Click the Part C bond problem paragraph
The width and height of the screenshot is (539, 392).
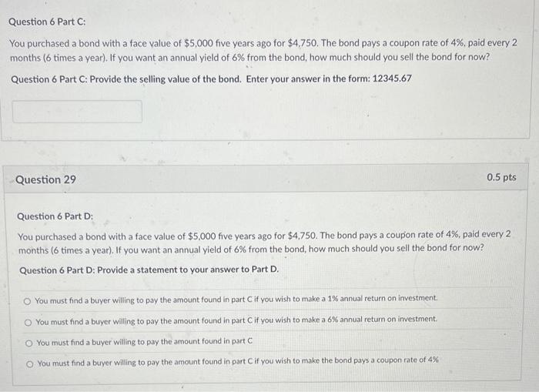[263, 50]
